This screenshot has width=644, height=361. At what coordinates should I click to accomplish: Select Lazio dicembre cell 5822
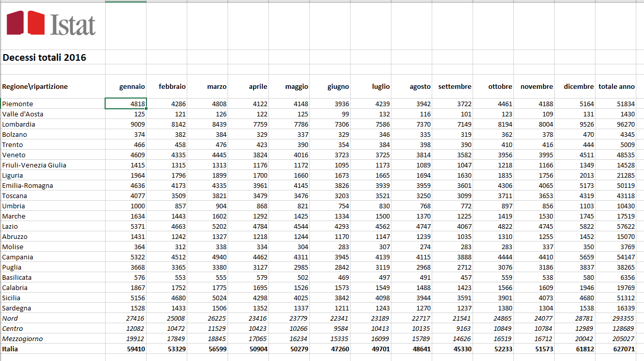(x=575, y=226)
